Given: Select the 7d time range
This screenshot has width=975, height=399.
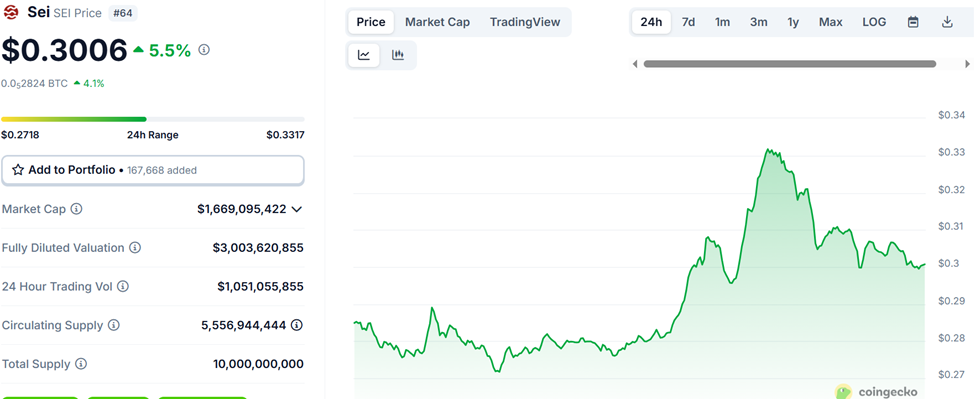Looking at the screenshot, I should (x=688, y=22).
